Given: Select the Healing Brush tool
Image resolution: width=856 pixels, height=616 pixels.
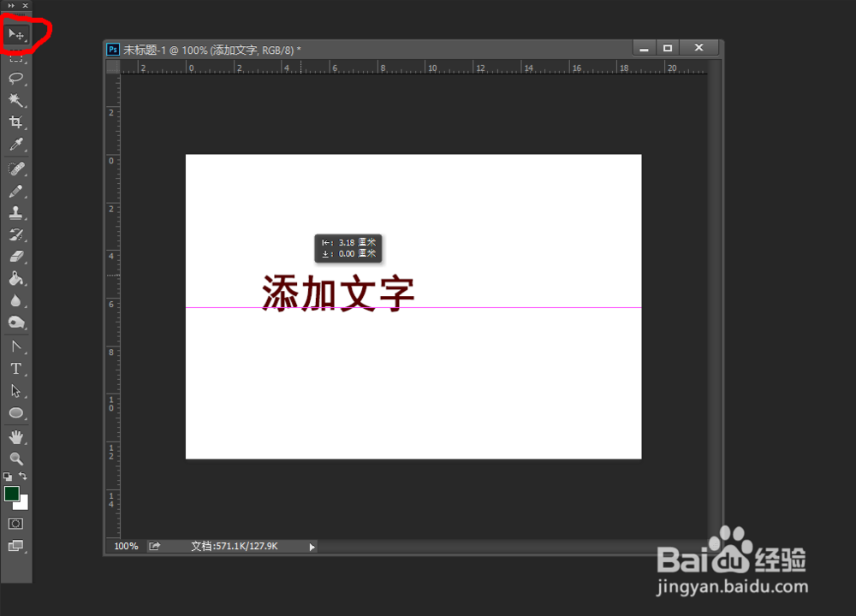Looking at the screenshot, I should [17, 168].
